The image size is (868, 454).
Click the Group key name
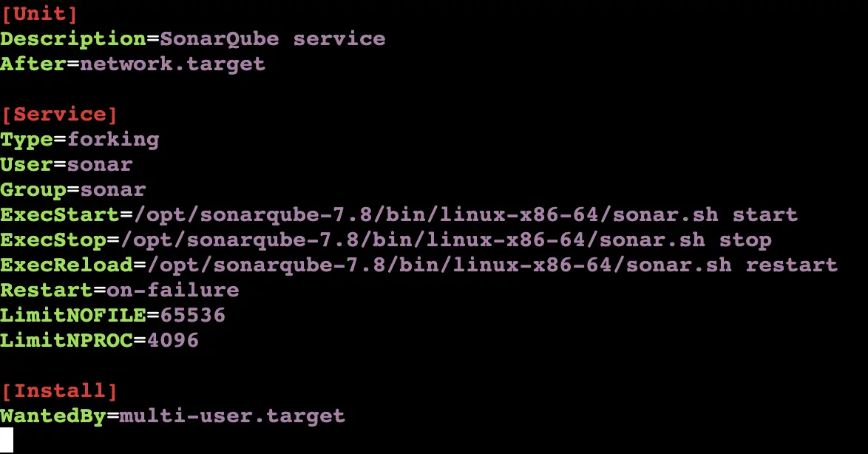click(33, 189)
